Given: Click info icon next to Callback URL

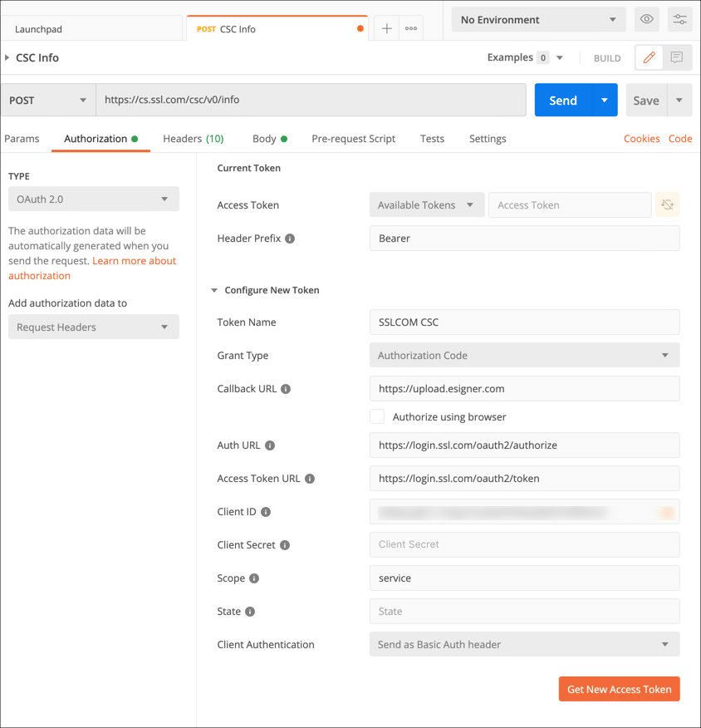Looking at the screenshot, I should coord(286,389).
